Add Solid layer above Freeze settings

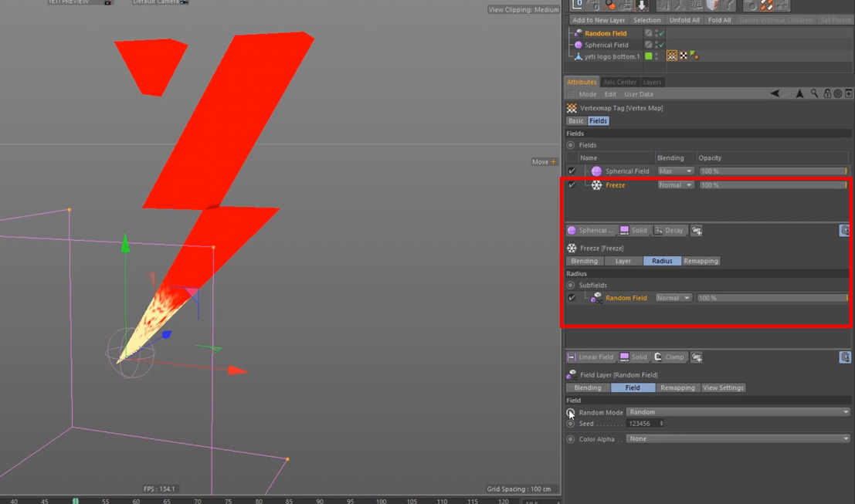(x=633, y=231)
